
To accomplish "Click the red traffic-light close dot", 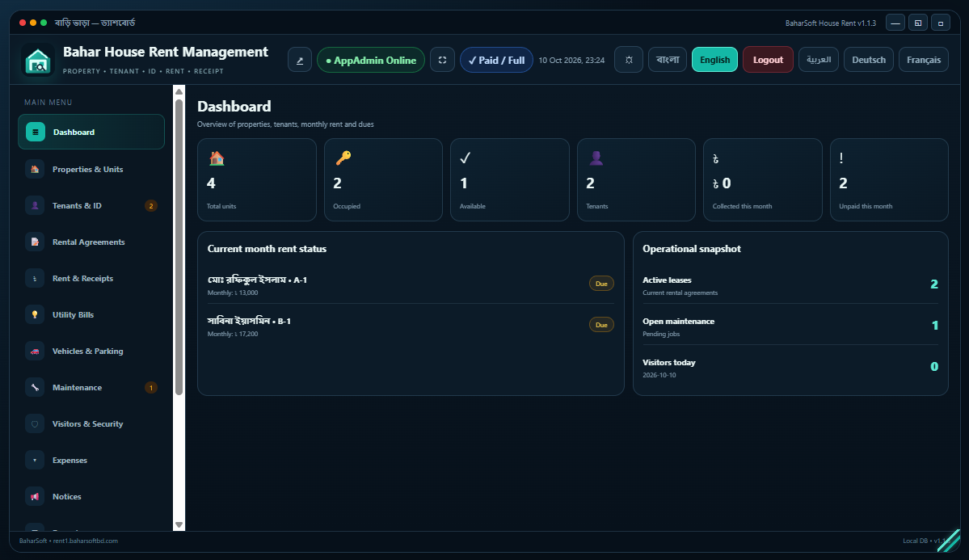I will tap(23, 23).
